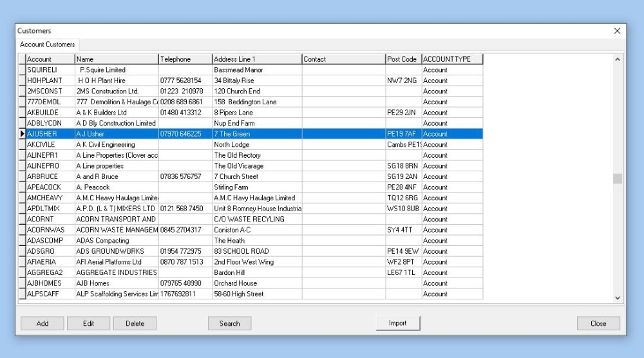Select the AJBHOMES account cell

point(50,283)
